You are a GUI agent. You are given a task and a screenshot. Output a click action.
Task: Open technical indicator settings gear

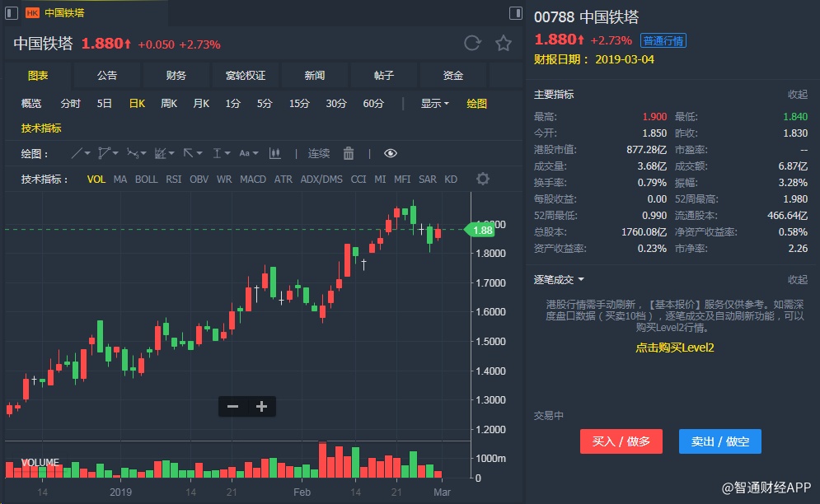[x=483, y=179]
